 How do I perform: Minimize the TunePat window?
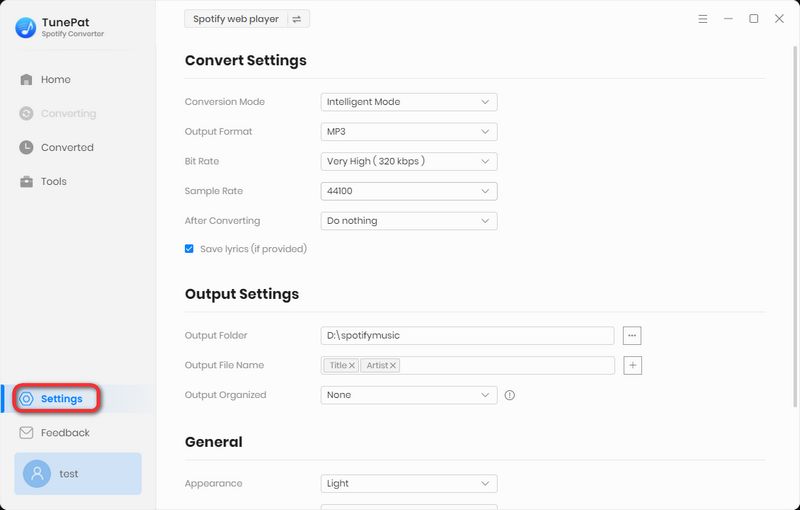pyautogui.click(x=728, y=19)
